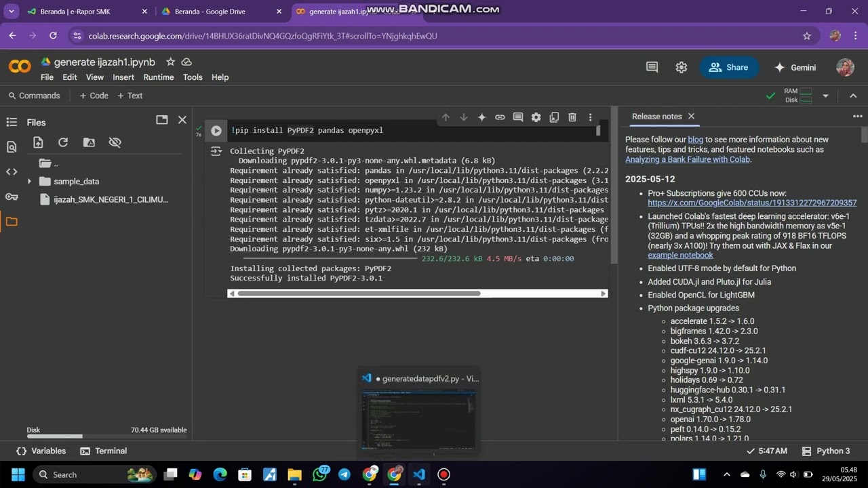
Task: Open the Tools menu
Action: pyautogui.click(x=193, y=77)
